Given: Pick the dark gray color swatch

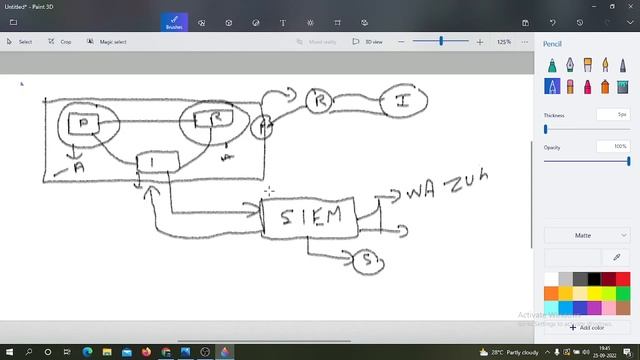Looking at the screenshot, I should [x=580, y=279].
